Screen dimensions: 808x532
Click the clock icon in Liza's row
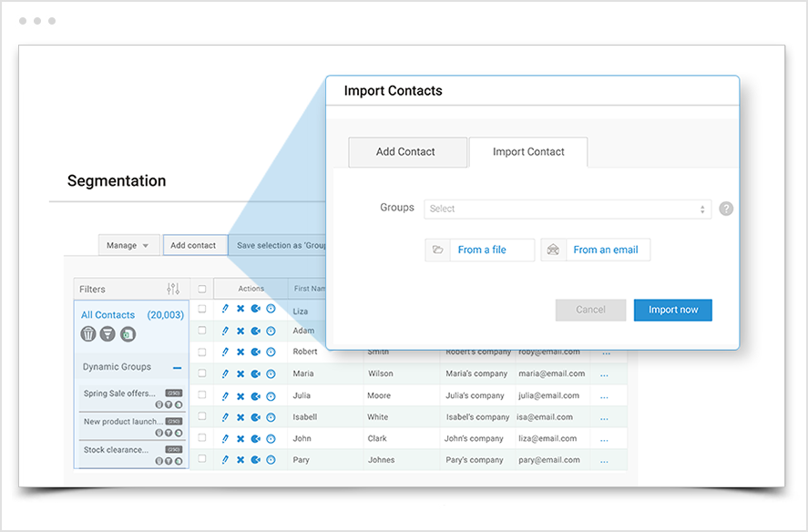pyautogui.click(x=271, y=309)
